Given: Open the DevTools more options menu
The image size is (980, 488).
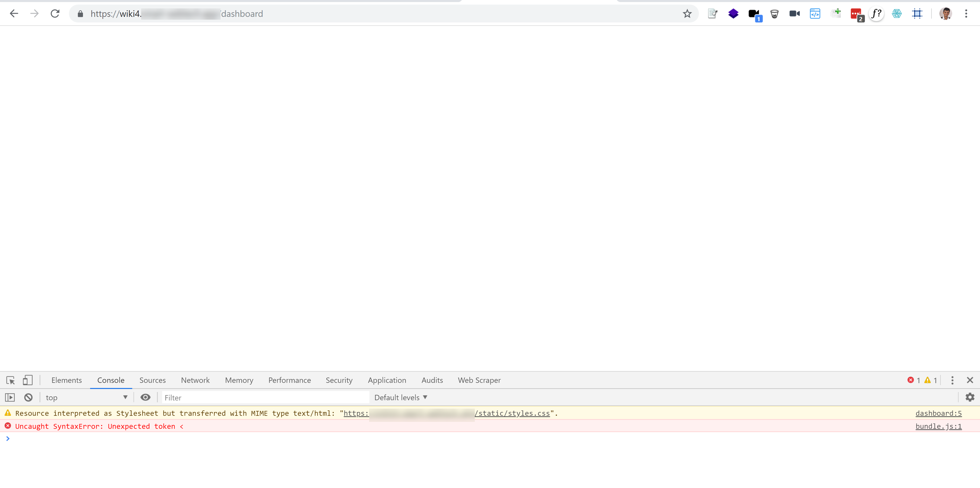Looking at the screenshot, I should [x=952, y=380].
